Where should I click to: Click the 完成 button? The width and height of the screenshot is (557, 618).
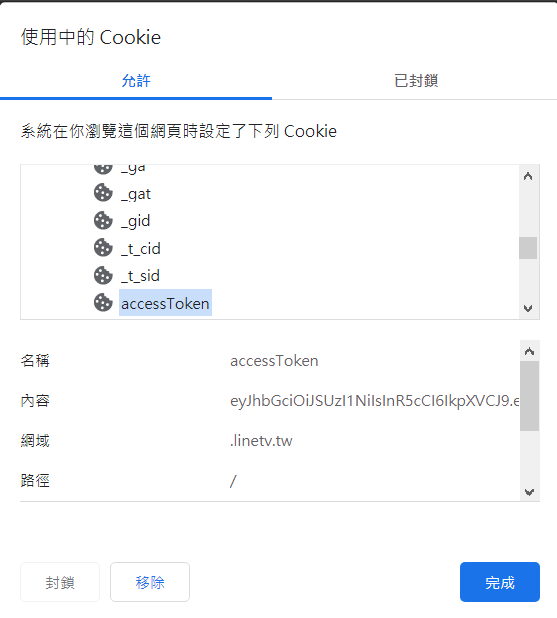point(500,582)
